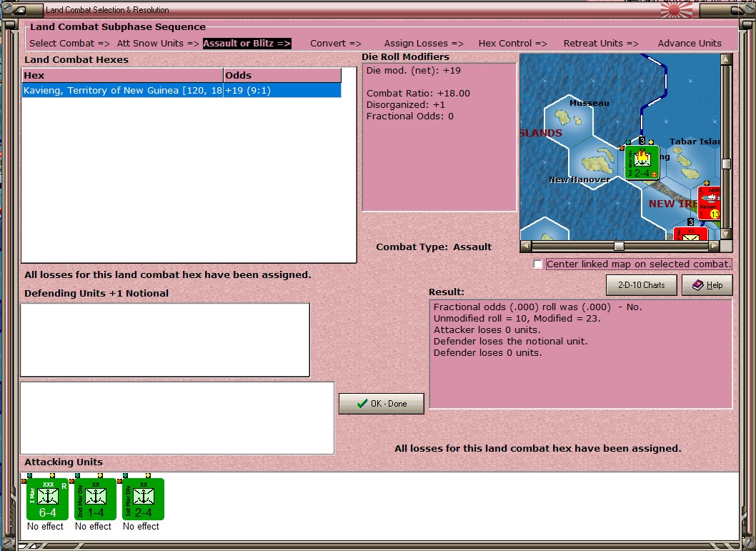Click the Tabar Islands hex on map
Image resolution: width=756 pixels, height=551 pixels.
point(692,162)
